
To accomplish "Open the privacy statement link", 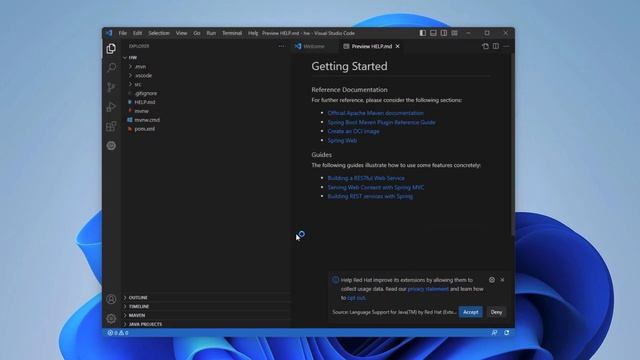I will coord(428,289).
